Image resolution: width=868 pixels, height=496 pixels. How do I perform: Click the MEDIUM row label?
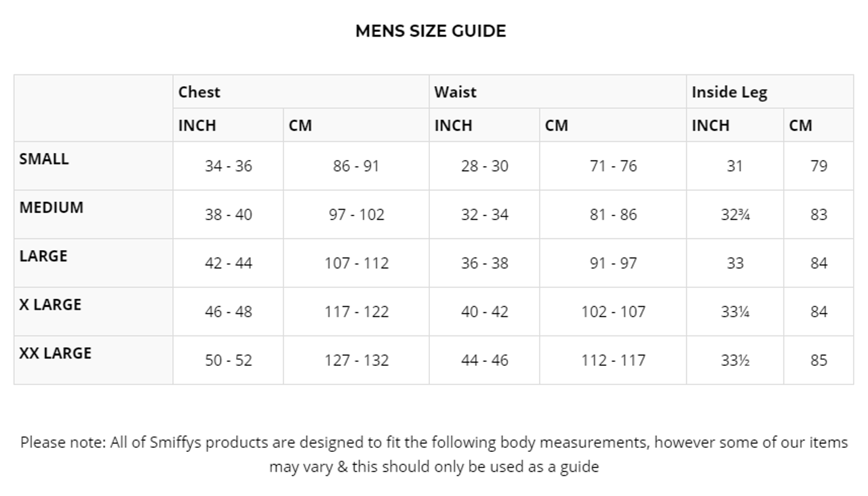coord(52,208)
